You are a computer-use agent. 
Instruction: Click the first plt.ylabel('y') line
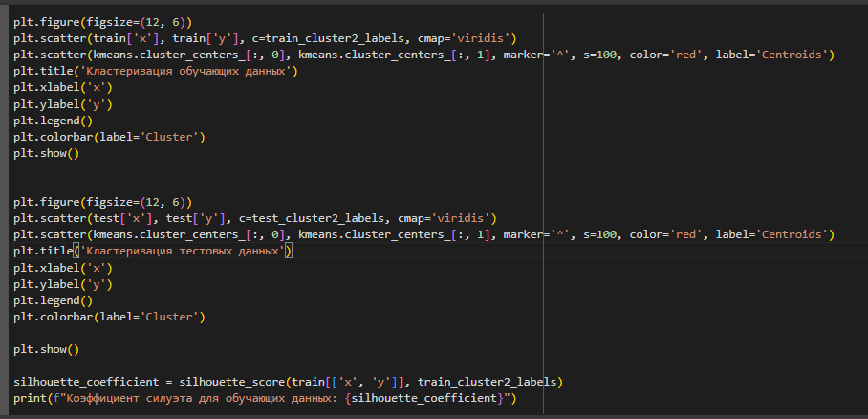[63, 104]
